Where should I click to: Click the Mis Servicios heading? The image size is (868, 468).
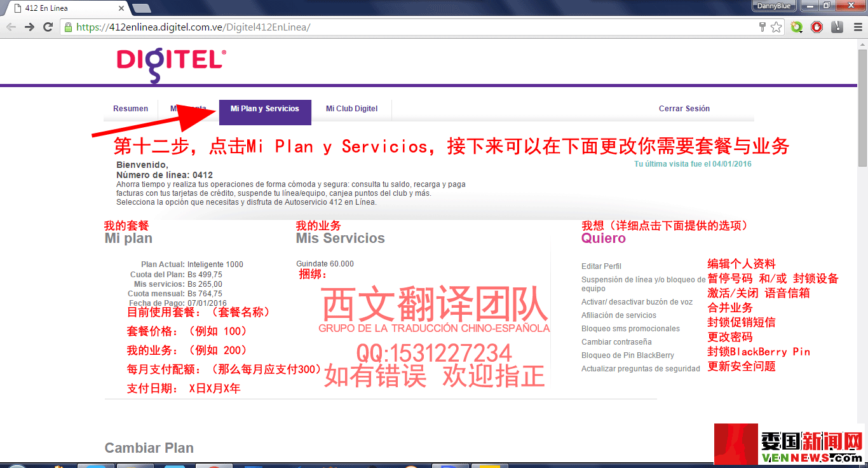coord(340,238)
